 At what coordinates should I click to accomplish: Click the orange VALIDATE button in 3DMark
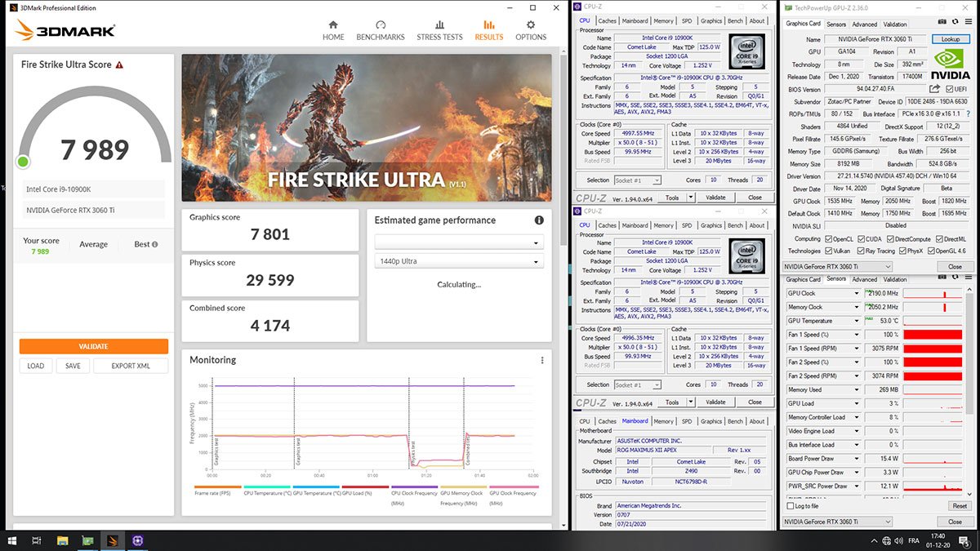[x=94, y=346]
